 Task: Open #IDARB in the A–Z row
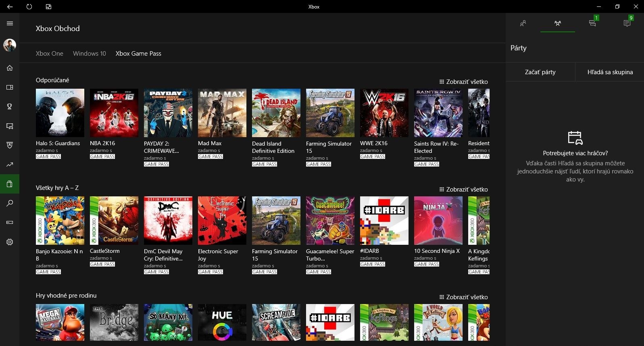coord(384,221)
